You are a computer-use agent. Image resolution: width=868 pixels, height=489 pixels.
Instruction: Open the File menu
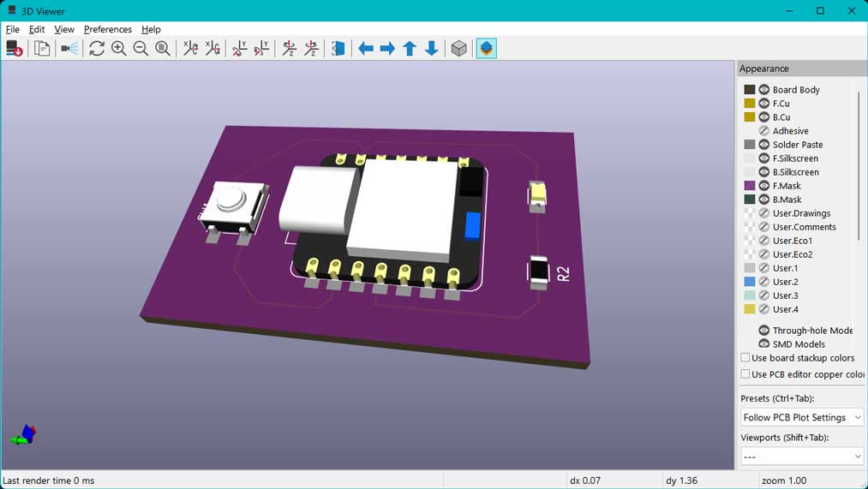tap(12, 29)
